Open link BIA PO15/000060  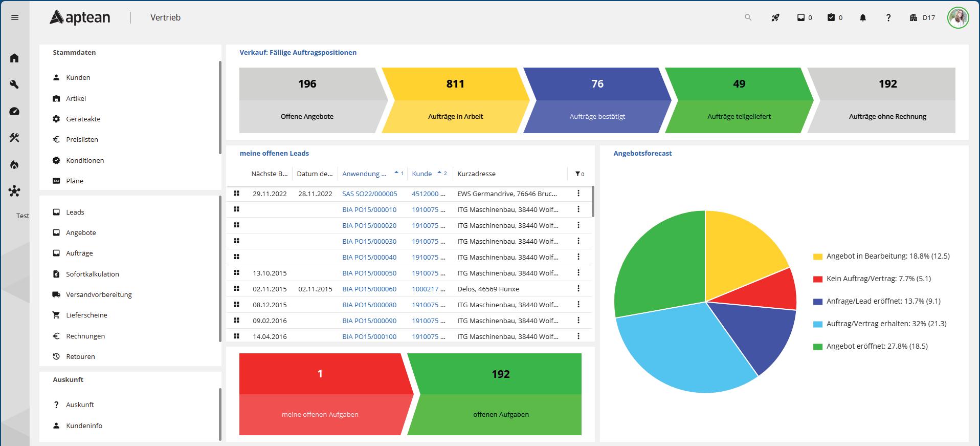point(369,289)
